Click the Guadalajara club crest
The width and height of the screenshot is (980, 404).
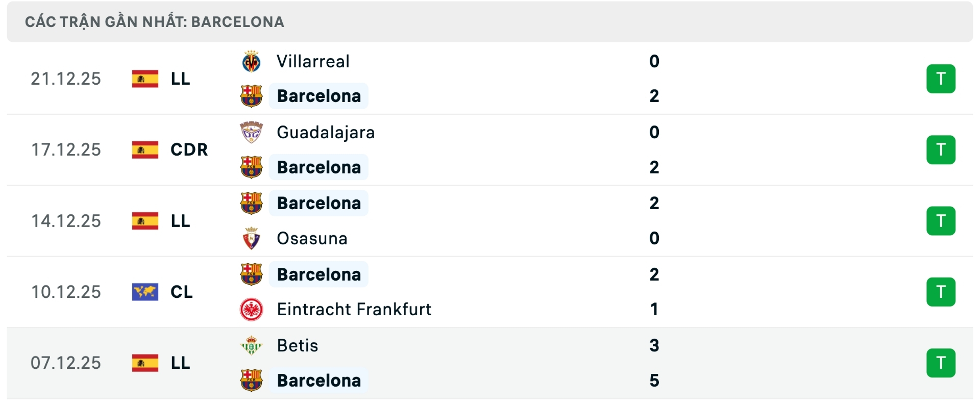(x=251, y=132)
